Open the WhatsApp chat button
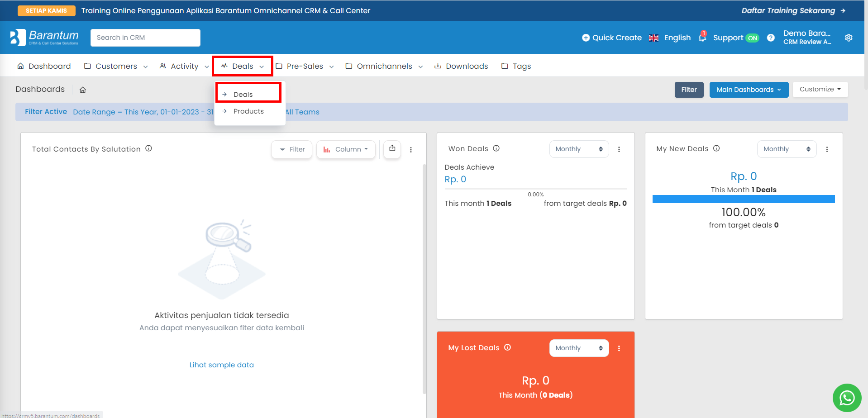Image resolution: width=868 pixels, height=418 pixels. [x=847, y=398]
